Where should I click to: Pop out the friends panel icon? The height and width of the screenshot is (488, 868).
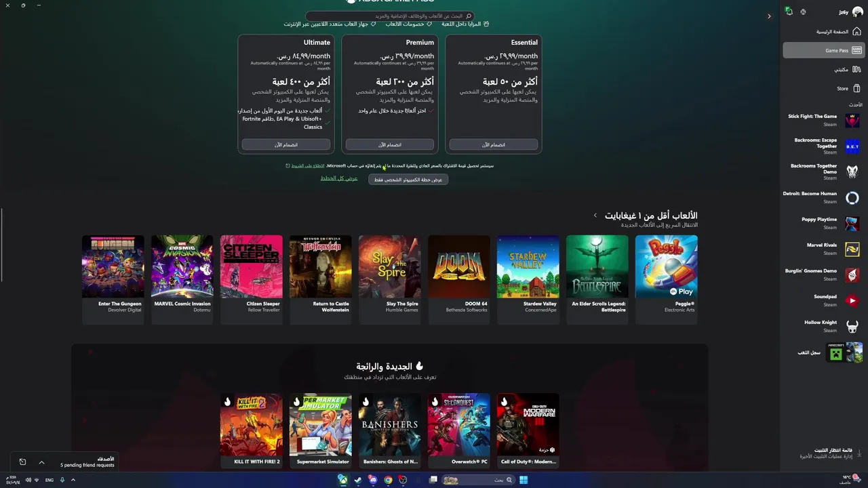[22, 462]
